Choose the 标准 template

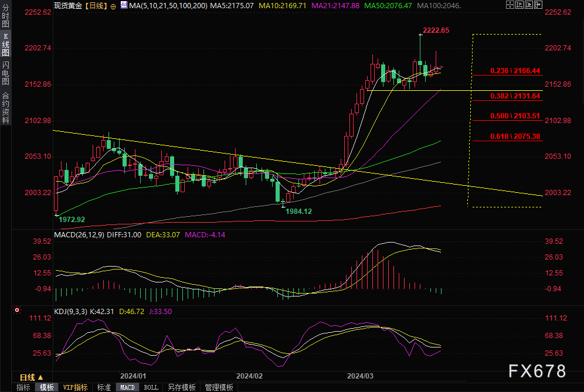(x=104, y=387)
